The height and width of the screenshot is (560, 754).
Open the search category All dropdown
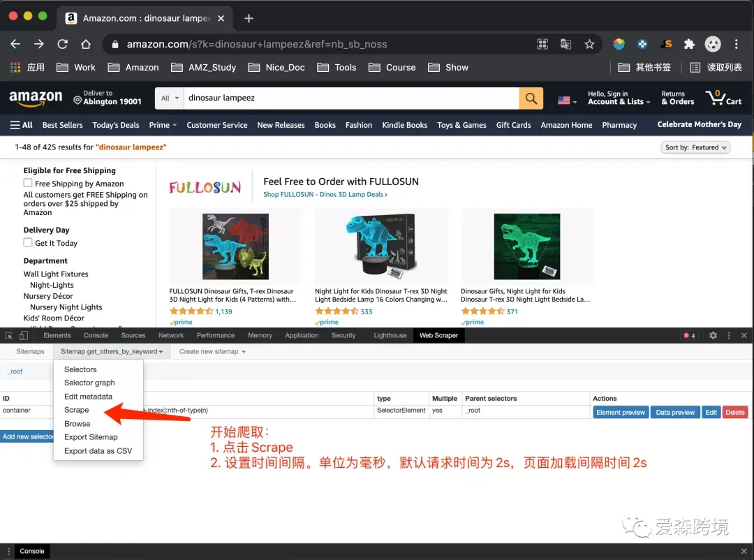click(x=170, y=98)
